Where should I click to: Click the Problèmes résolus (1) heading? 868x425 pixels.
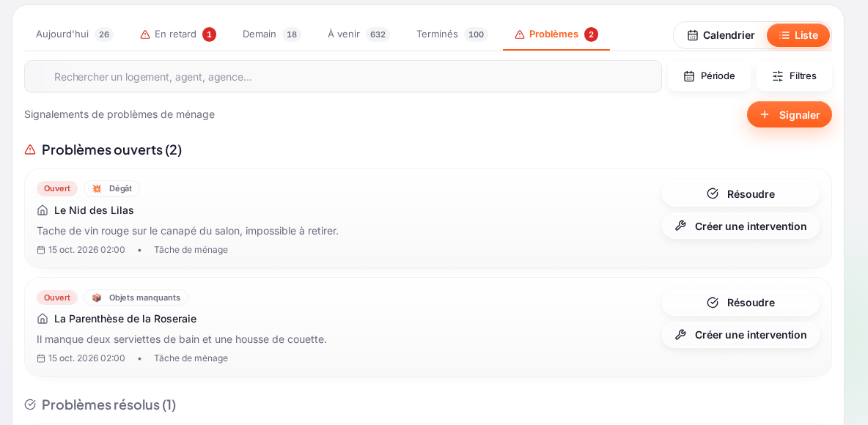109,404
